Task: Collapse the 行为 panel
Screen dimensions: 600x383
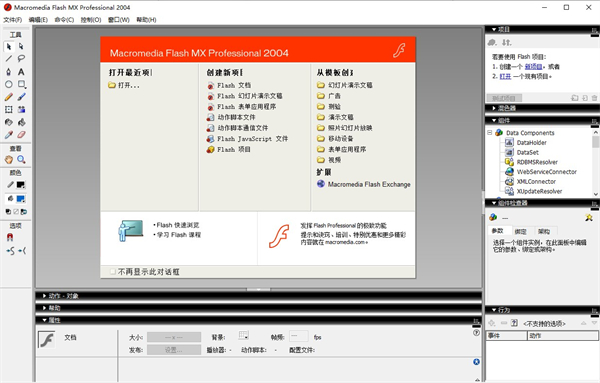Action: [494, 310]
